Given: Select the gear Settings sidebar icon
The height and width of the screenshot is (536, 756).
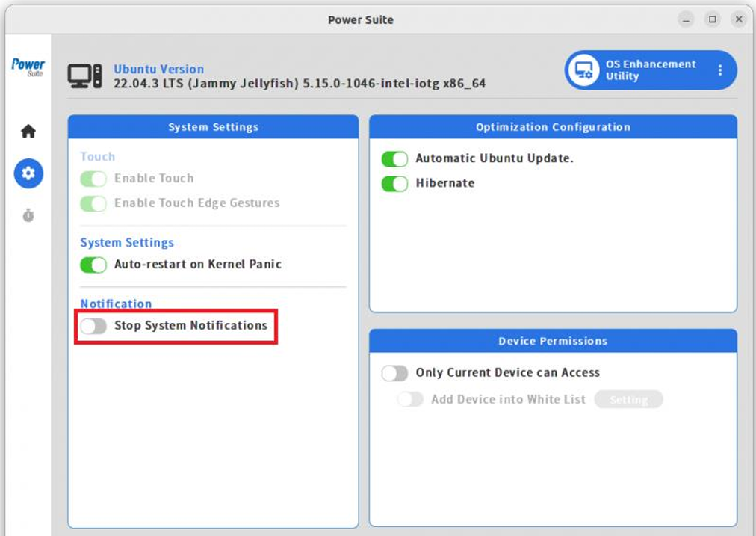Looking at the screenshot, I should tap(28, 173).
